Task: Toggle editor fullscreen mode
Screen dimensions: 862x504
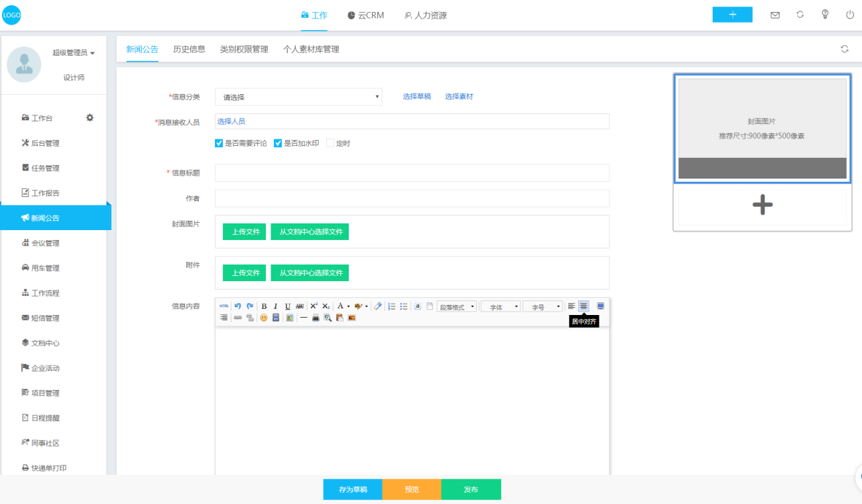Action: (x=601, y=306)
